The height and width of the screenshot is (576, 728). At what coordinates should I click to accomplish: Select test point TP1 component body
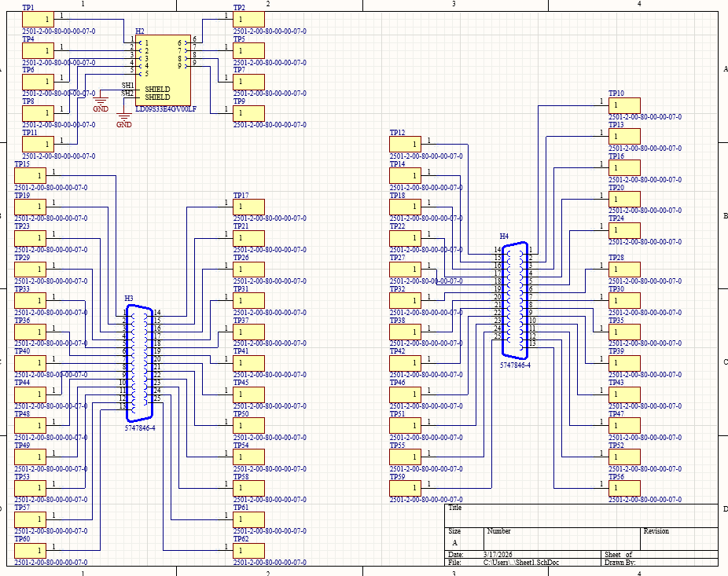click(38, 20)
